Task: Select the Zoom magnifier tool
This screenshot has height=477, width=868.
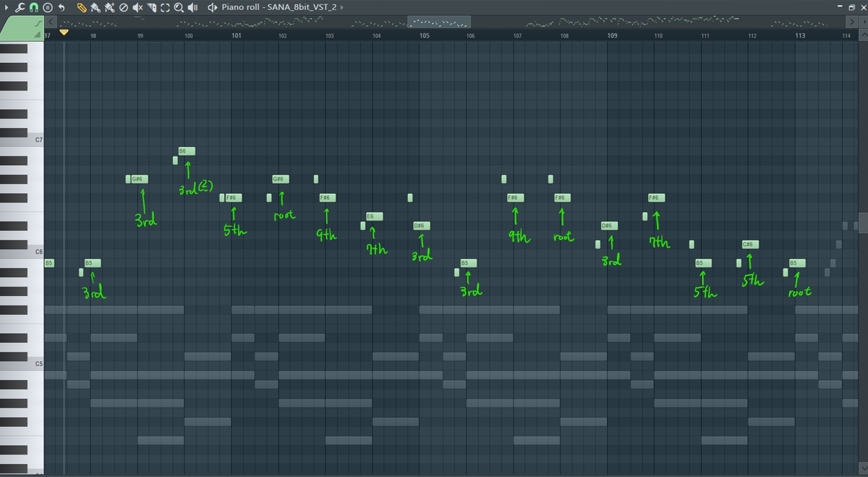Action: tap(178, 7)
